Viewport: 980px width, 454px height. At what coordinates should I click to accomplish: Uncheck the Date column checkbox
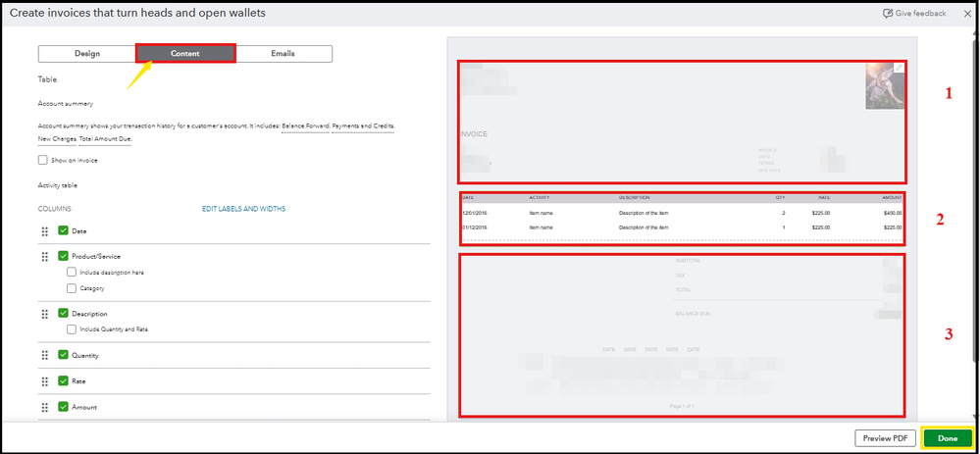pyautogui.click(x=63, y=230)
